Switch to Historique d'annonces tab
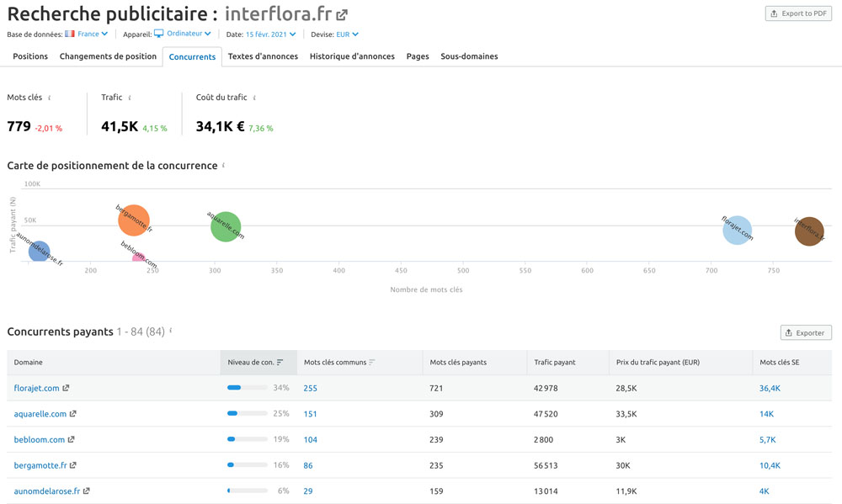 [352, 56]
